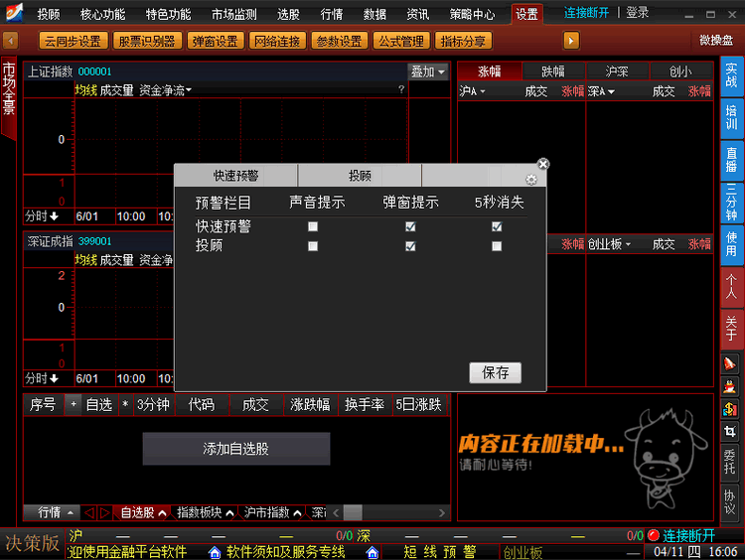Select the 快速预警 dialog tab
This screenshot has height=560, width=745.
click(x=235, y=176)
